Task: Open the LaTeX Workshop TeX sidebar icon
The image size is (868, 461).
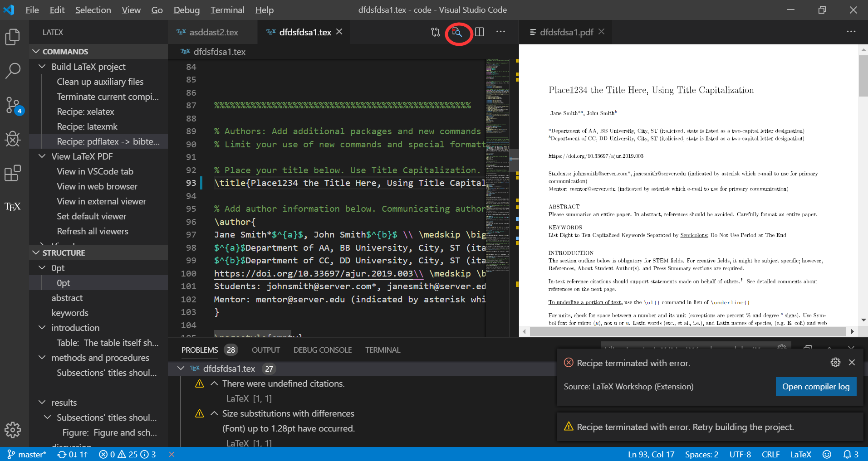Action: (12, 206)
